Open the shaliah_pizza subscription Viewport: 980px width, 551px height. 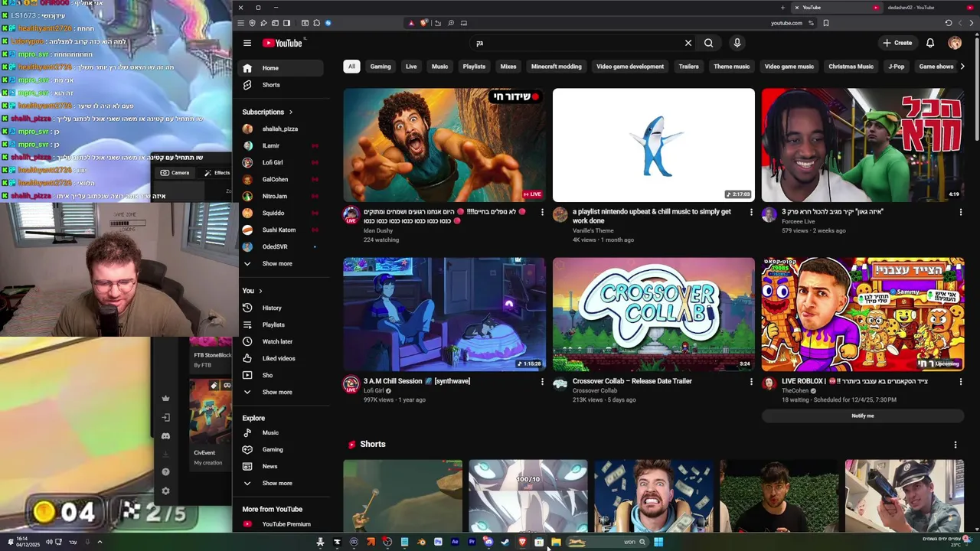pyautogui.click(x=281, y=129)
